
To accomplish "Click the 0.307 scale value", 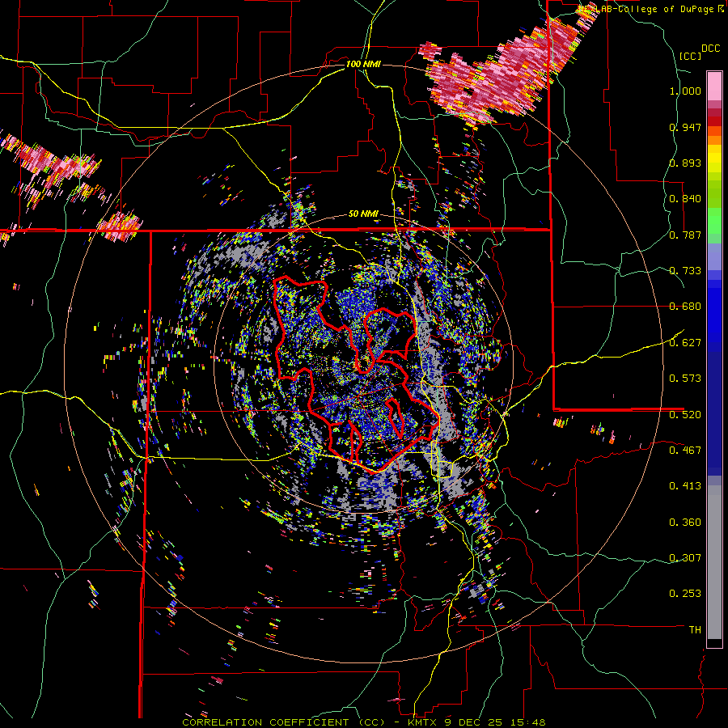I will [685, 557].
